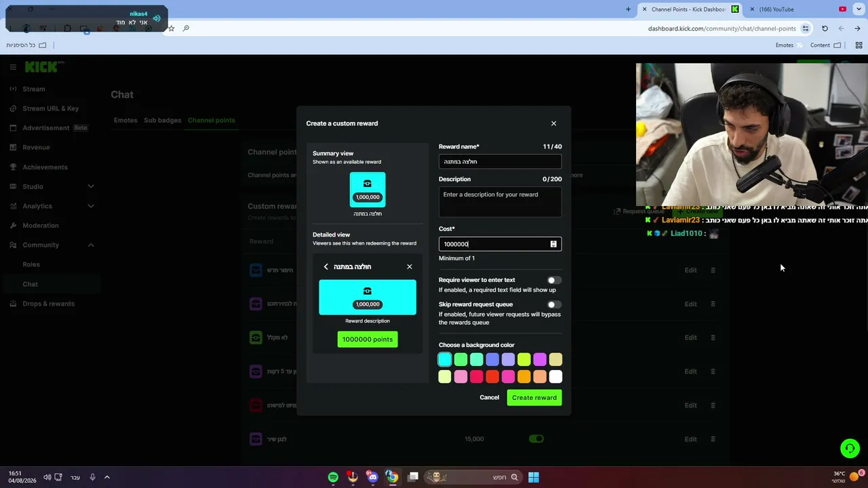Click the Description text area
The width and height of the screenshot is (868, 488).
click(x=500, y=202)
